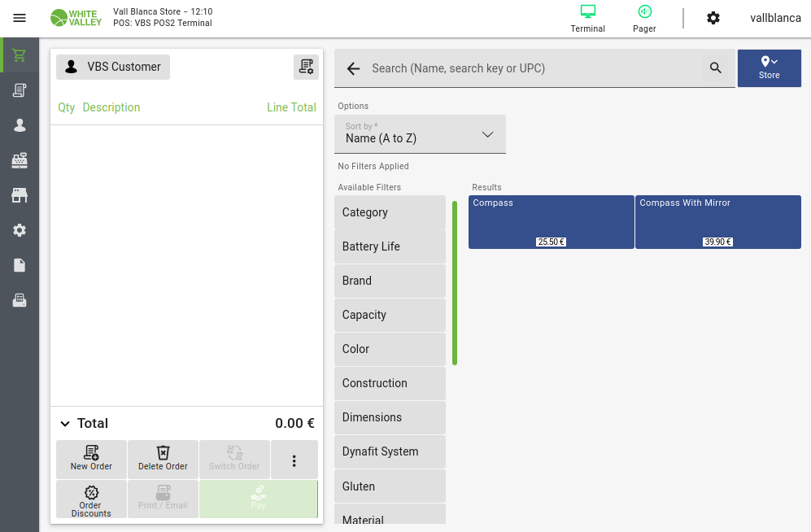Open the customers sidebar icon
The width and height of the screenshot is (811, 532).
(x=20, y=125)
